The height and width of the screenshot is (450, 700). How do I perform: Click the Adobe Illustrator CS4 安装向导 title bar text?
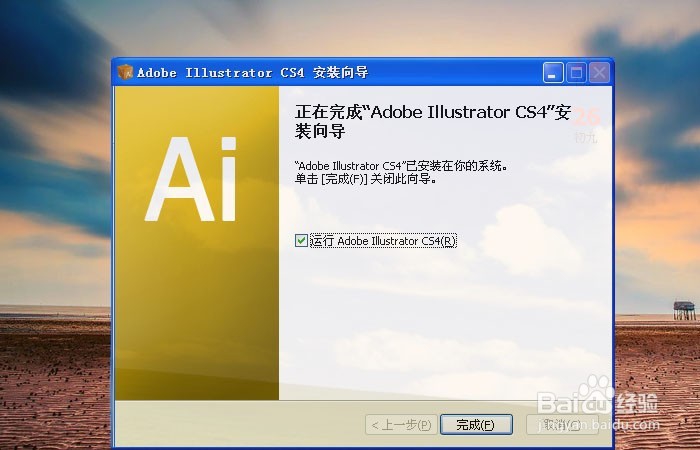point(253,72)
